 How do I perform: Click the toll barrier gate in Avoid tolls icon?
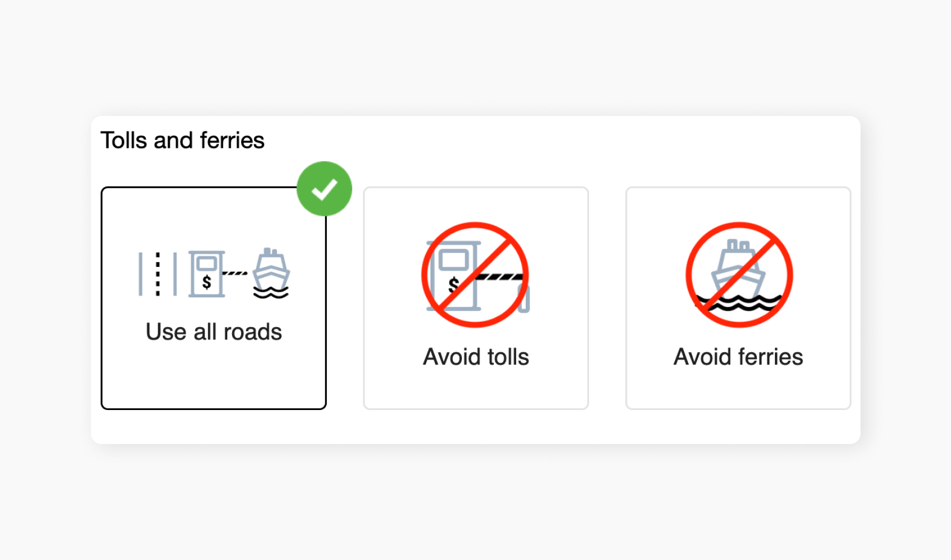500,275
